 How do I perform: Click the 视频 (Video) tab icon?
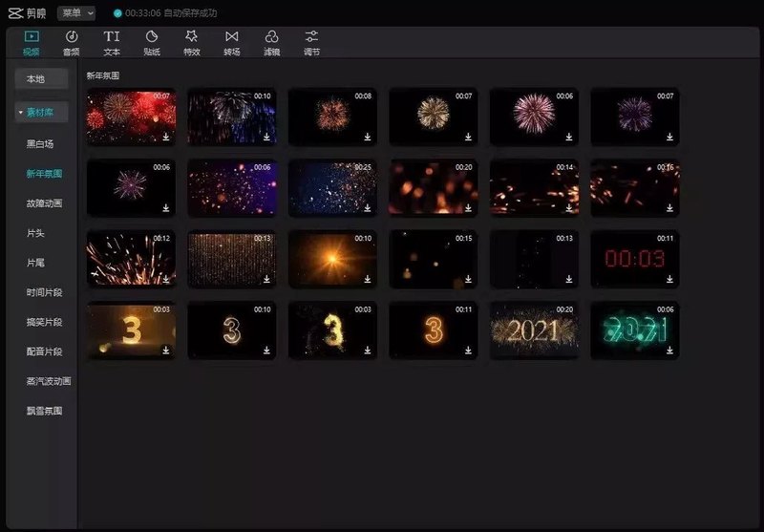click(32, 37)
